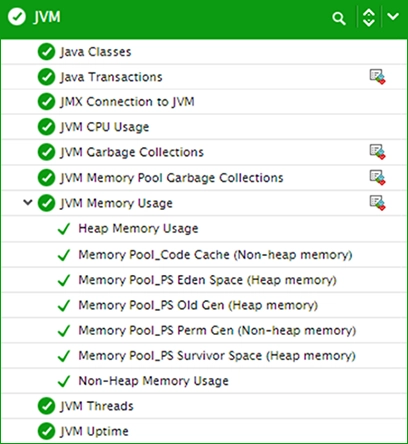
Task: Open diagnosis icon for JVM Memory Pool Garbage Collections
Action: (377, 177)
